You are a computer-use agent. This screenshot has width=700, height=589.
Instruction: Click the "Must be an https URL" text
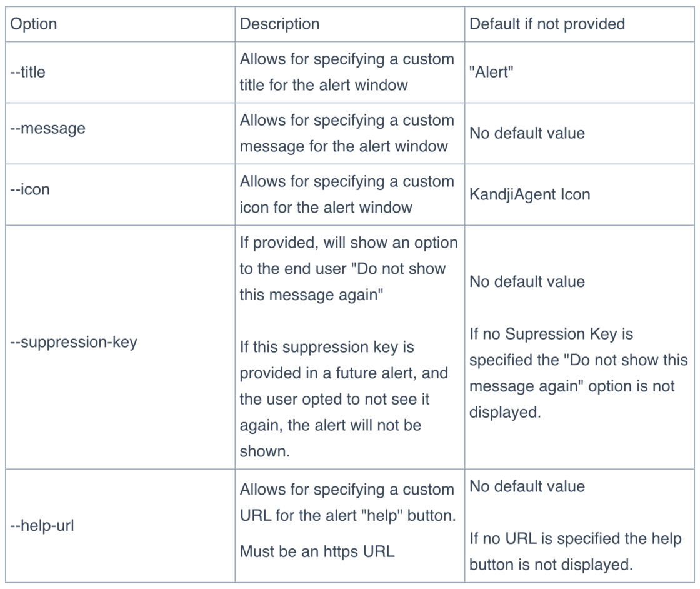click(x=317, y=552)
